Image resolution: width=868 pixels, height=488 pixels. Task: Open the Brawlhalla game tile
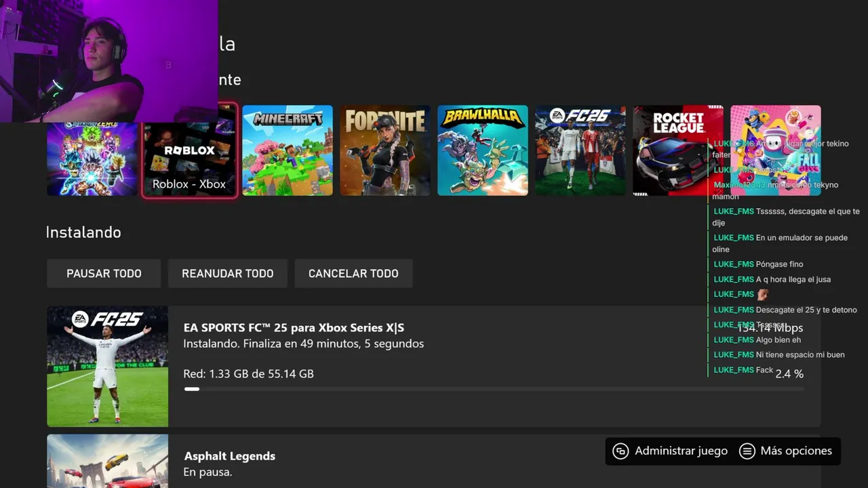click(x=483, y=150)
